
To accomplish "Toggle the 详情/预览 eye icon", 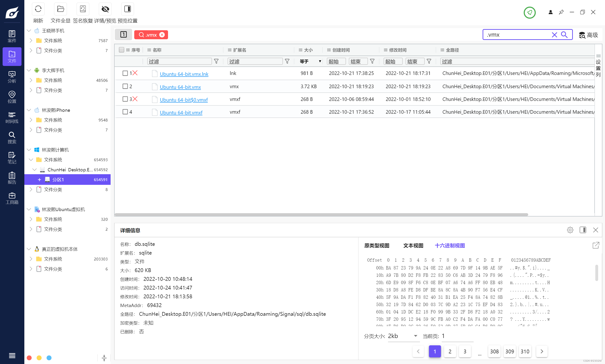I will coord(105,9).
